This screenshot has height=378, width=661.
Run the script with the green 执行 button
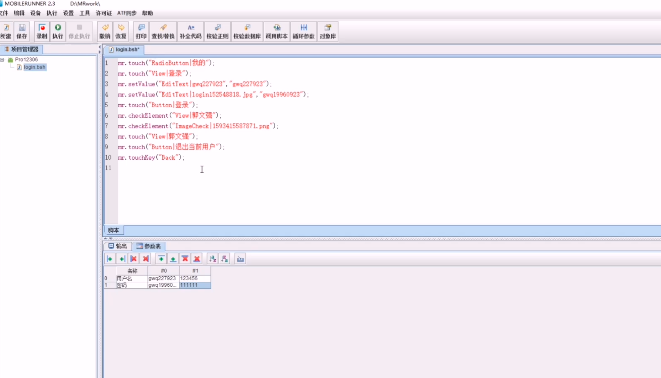[x=58, y=31]
